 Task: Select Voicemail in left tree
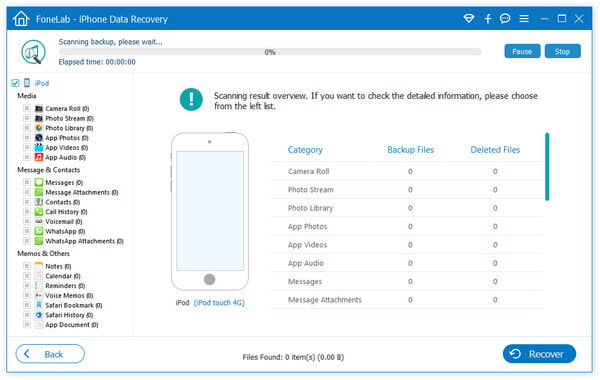tap(64, 221)
